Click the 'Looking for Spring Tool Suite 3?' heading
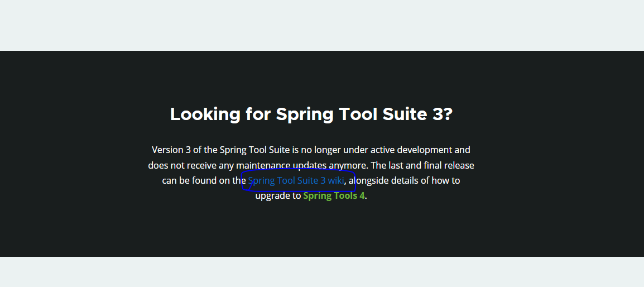 (x=311, y=114)
